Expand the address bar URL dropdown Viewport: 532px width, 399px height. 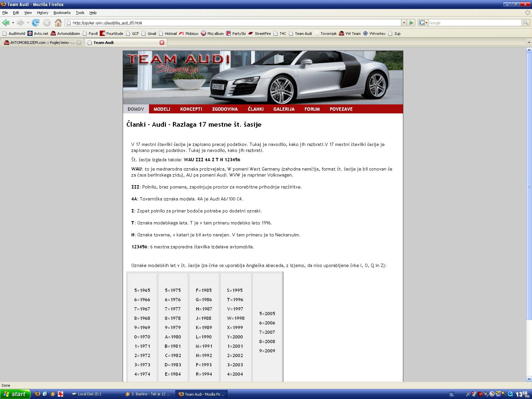coord(404,23)
